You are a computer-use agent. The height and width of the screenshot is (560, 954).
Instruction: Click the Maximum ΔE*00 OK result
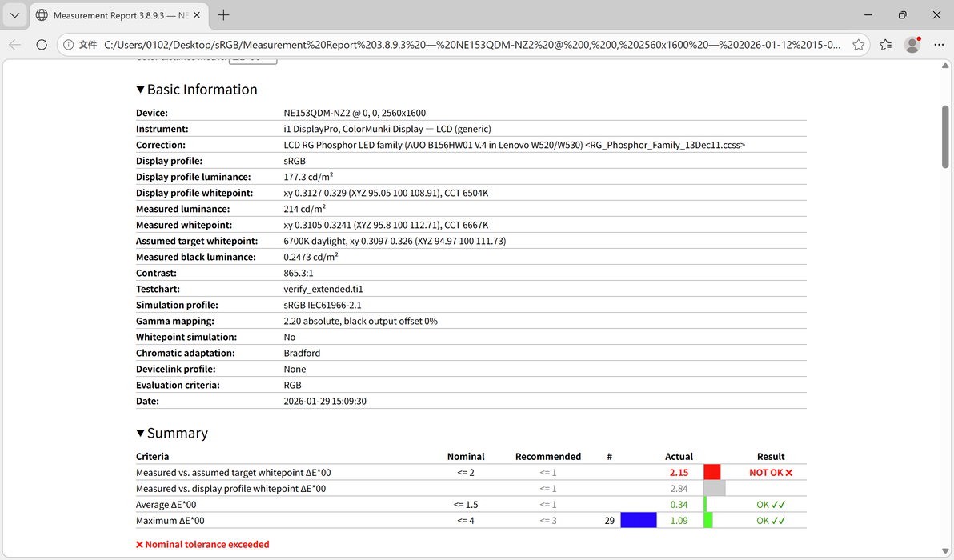770,521
